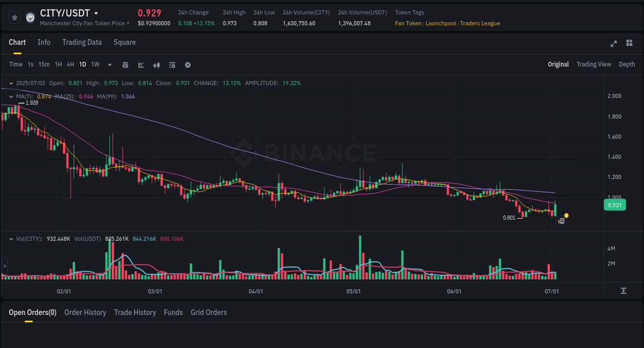Open the candlestick style icon
The width and height of the screenshot is (644, 348).
(156, 64)
